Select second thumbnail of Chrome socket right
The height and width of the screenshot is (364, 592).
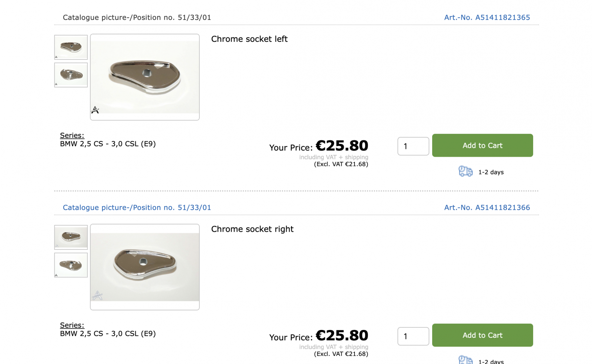[71, 265]
